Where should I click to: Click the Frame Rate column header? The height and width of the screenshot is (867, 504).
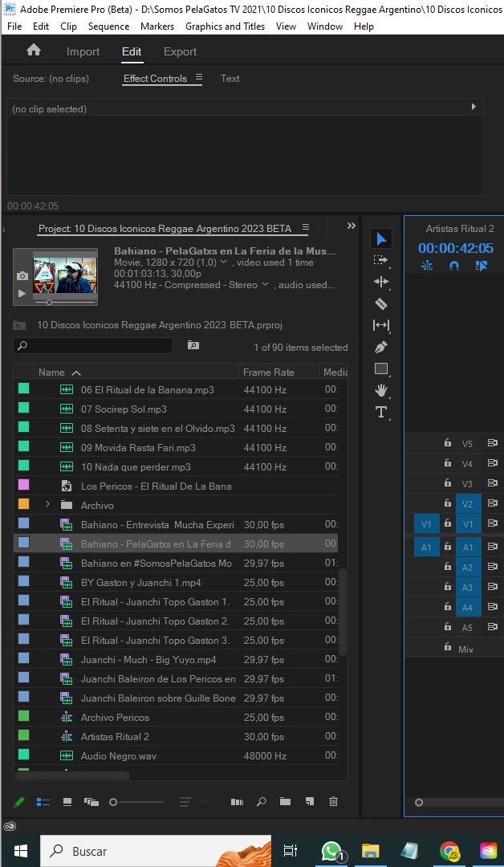[x=269, y=372]
